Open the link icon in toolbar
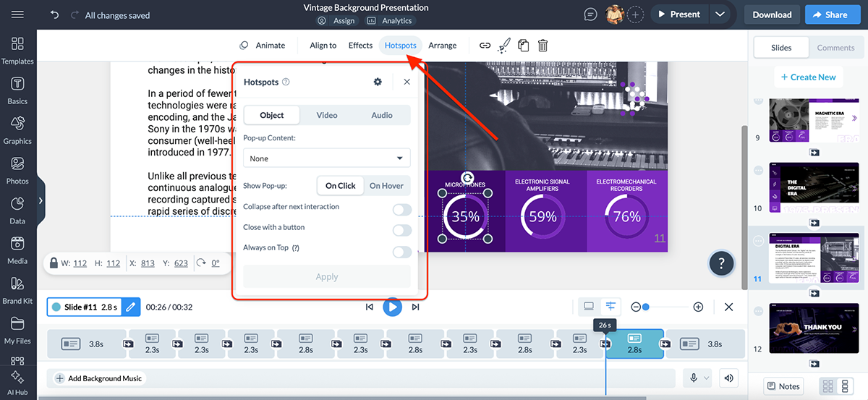The image size is (868, 400). click(x=485, y=46)
